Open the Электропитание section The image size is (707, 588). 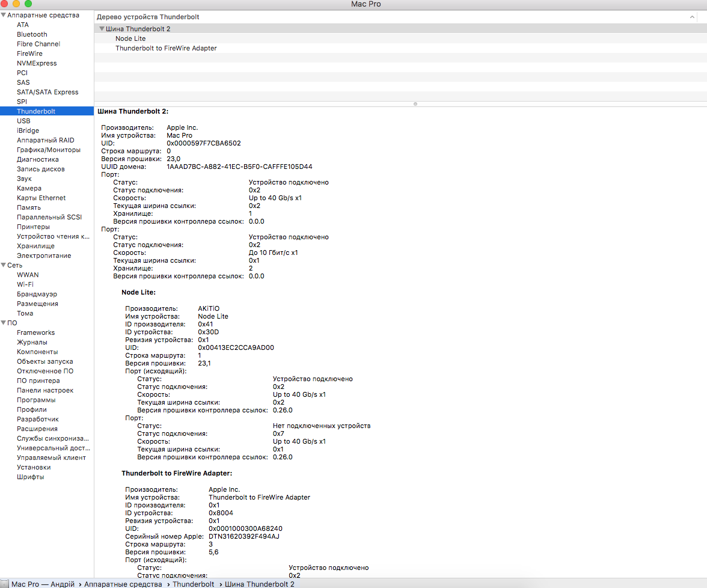coord(44,256)
